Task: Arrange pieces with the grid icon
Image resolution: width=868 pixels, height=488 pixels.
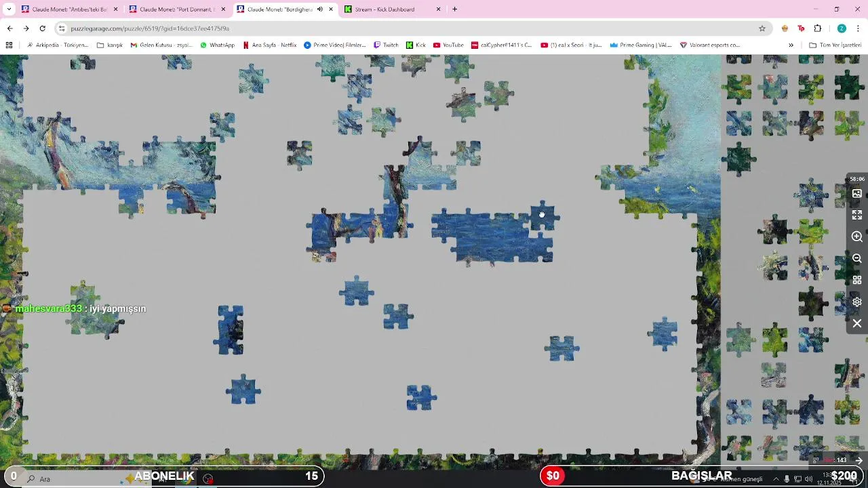Action: click(x=857, y=280)
